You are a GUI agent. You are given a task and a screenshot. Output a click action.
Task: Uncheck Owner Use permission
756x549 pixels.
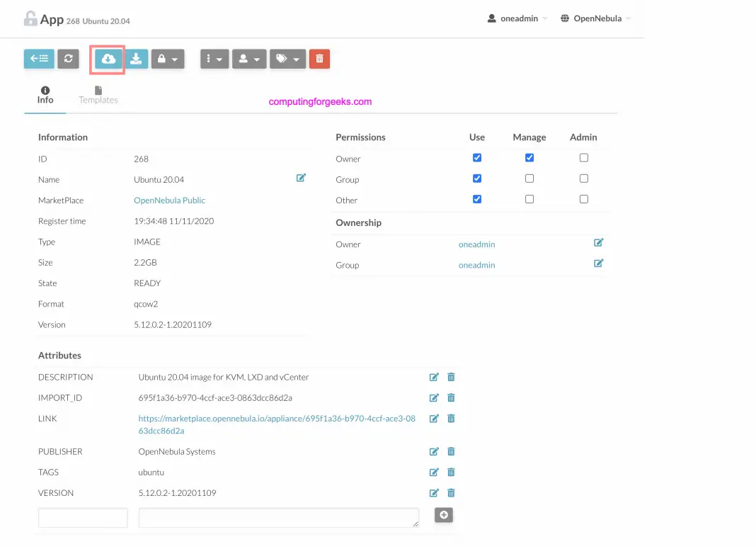476,157
